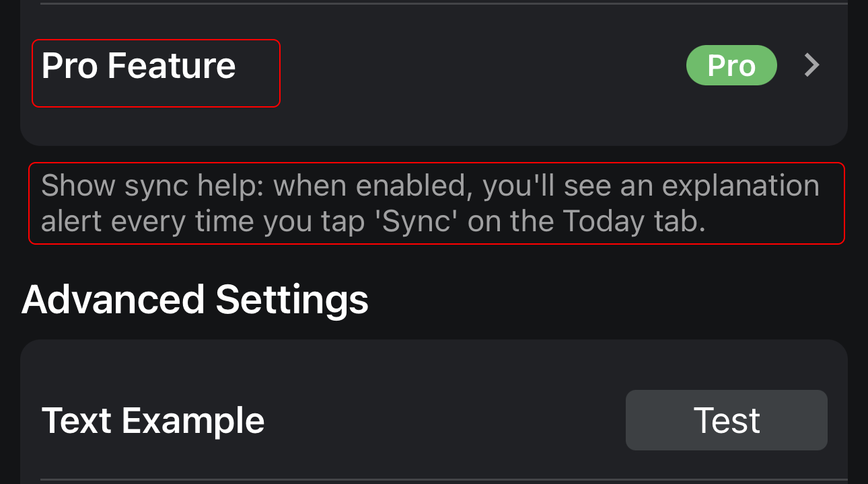Select the Text Example label
The image size is (868, 484).
click(153, 420)
